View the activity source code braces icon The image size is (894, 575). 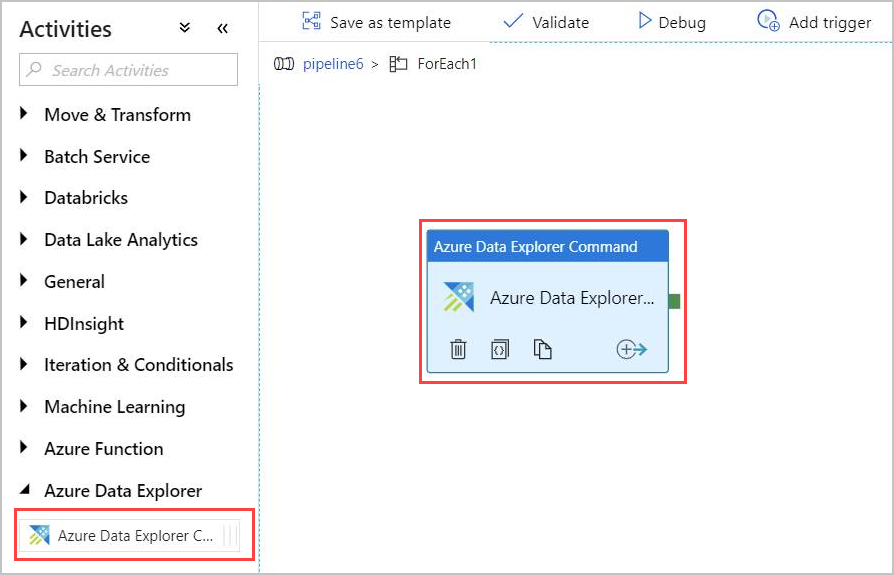[x=499, y=349]
